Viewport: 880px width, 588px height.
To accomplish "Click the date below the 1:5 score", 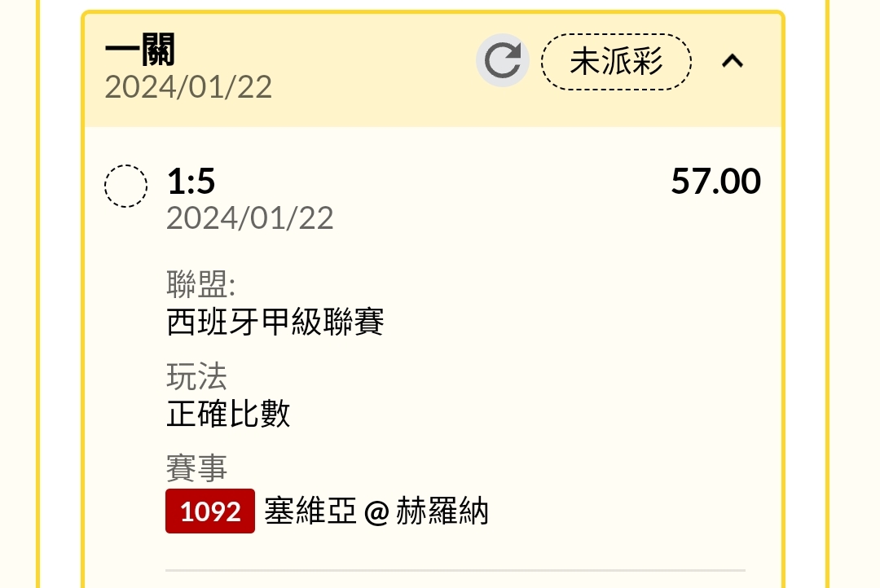I will click(x=250, y=218).
